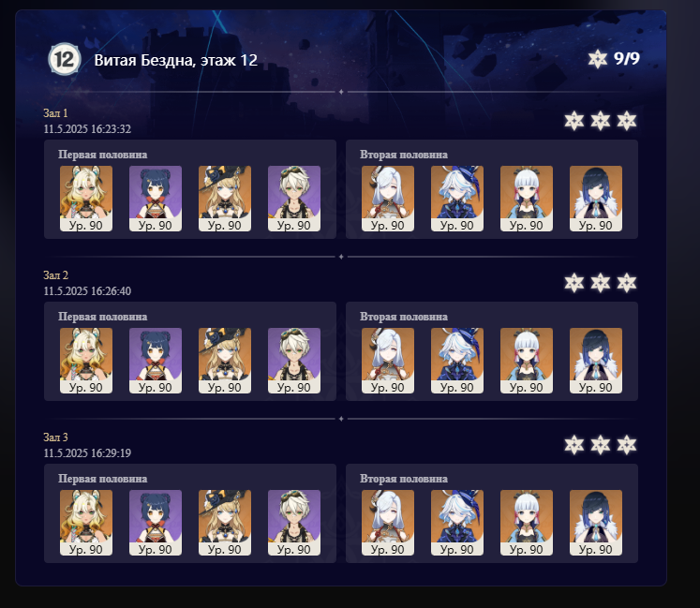Screen dimensions: 700x608
Task: Open Shenhe portrait in Зал 1 second half
Action: coord(388,199)
